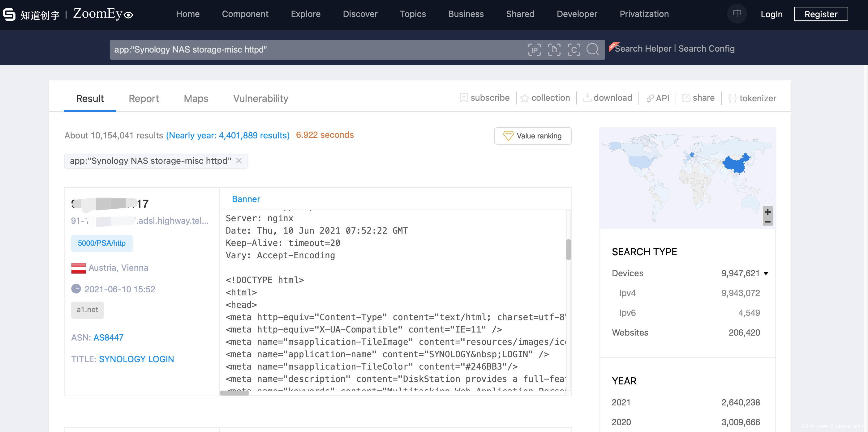Open the Report tab

(144, 99)
